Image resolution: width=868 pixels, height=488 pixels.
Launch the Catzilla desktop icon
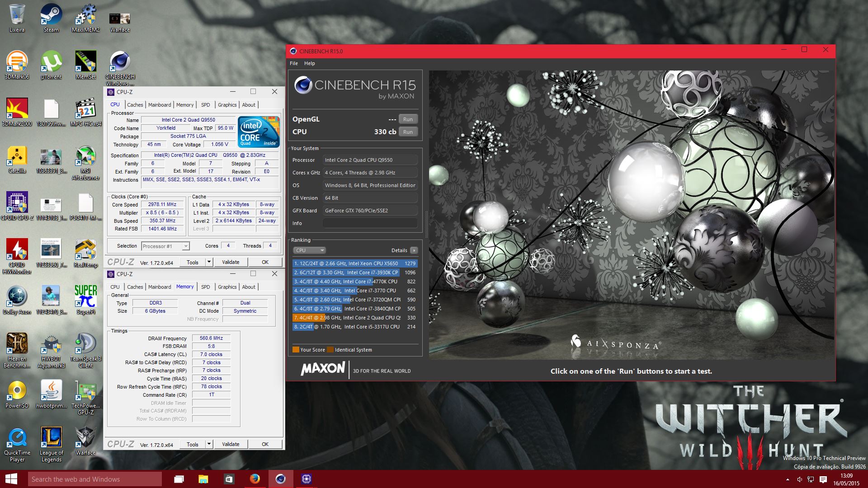click(17, 159)
